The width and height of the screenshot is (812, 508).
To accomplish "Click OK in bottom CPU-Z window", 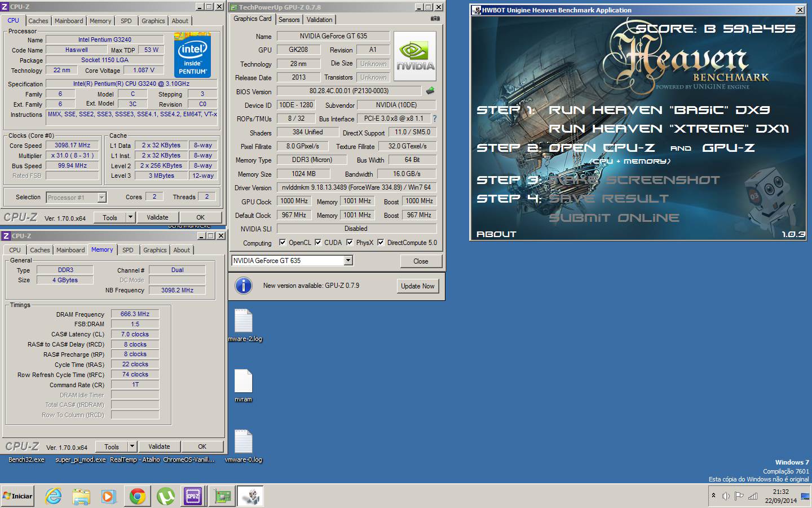I will [x=202, y=446].
